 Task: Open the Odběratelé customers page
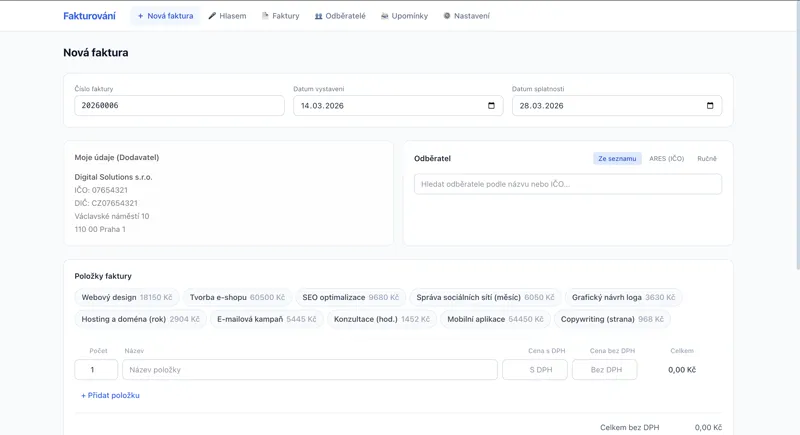coord(340,16)
